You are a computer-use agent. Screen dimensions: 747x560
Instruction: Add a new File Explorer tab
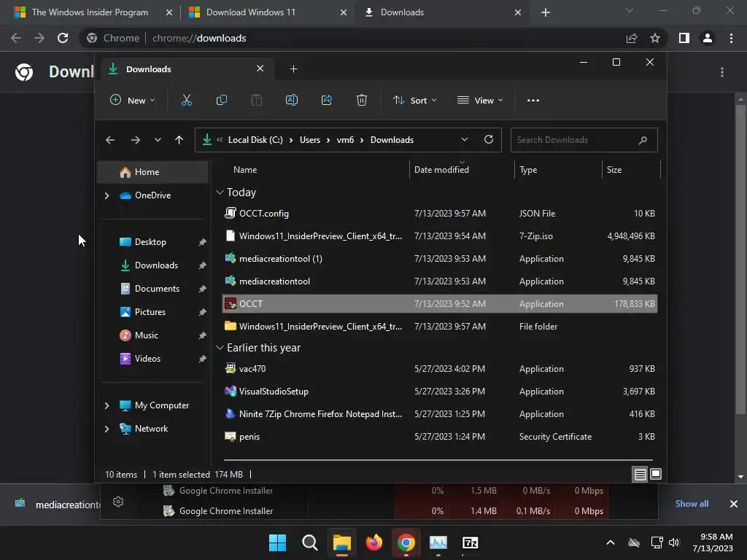(293, 69)
